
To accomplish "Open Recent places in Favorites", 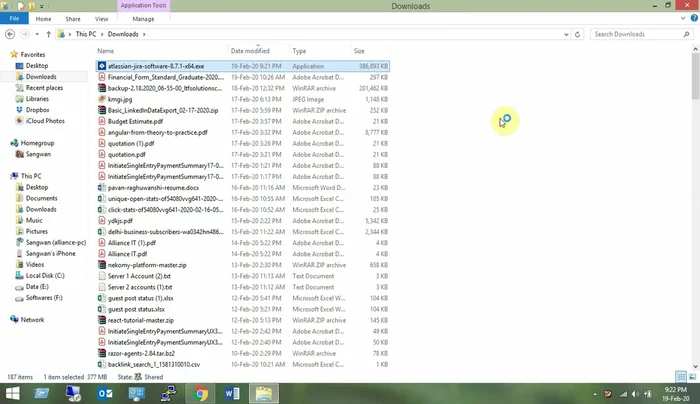I will (x=44, y=88).
